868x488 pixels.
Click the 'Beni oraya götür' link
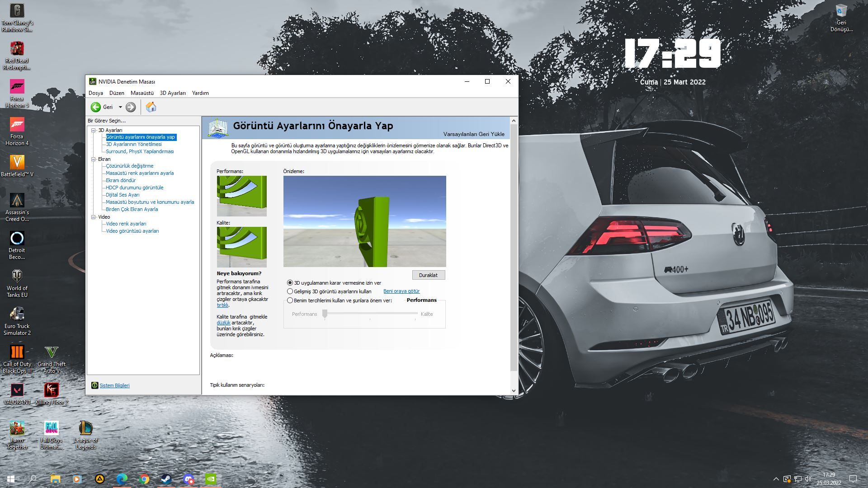401,291
